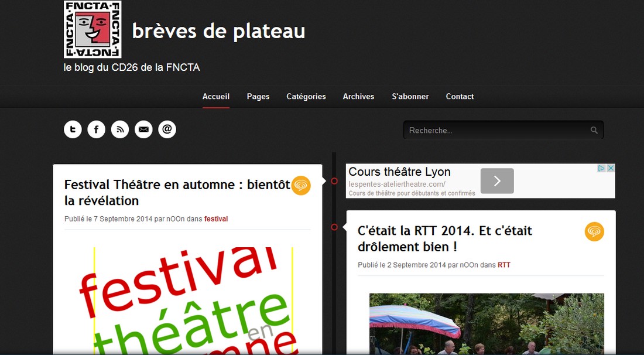Expand the Catégories menu
This screenshot has height=355, width=644.
306,97
